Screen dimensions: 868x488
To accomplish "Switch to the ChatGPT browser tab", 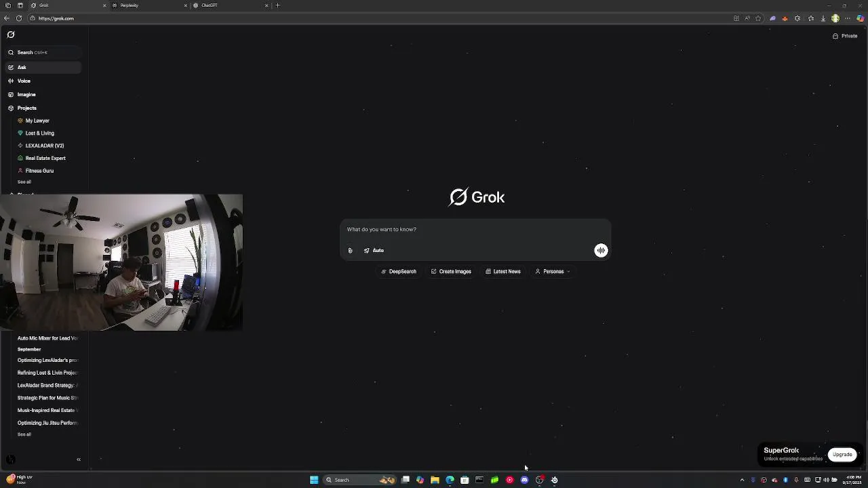I will tap(230, 5).
